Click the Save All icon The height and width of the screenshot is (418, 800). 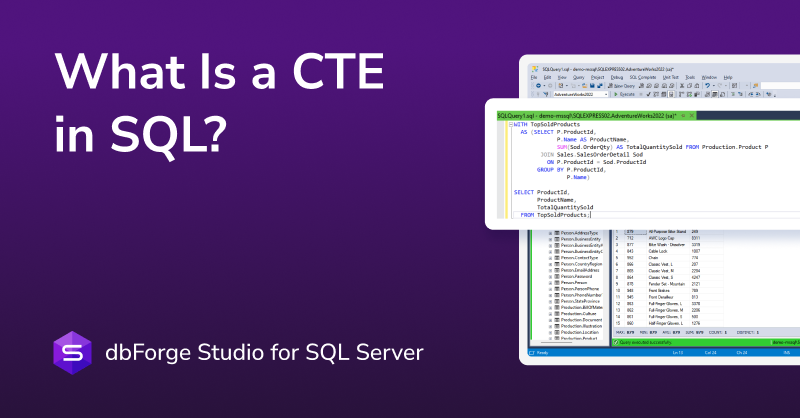click(x=600, y=86)
